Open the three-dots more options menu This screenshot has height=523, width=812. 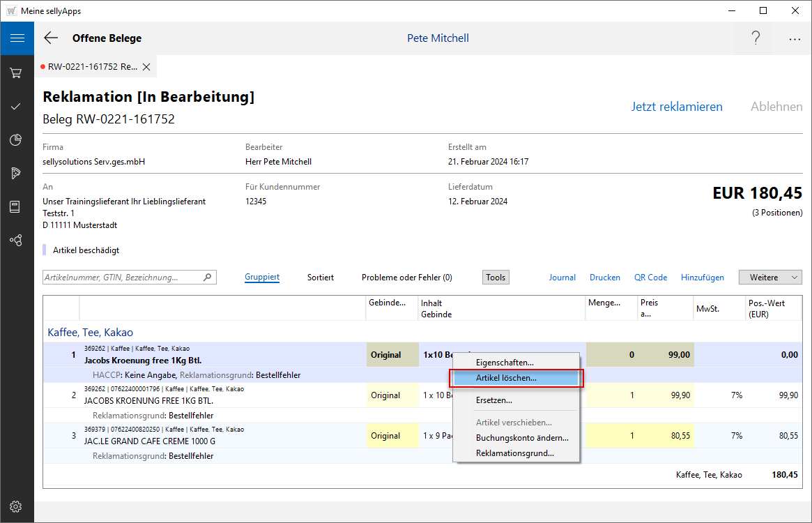click(795, 39)
